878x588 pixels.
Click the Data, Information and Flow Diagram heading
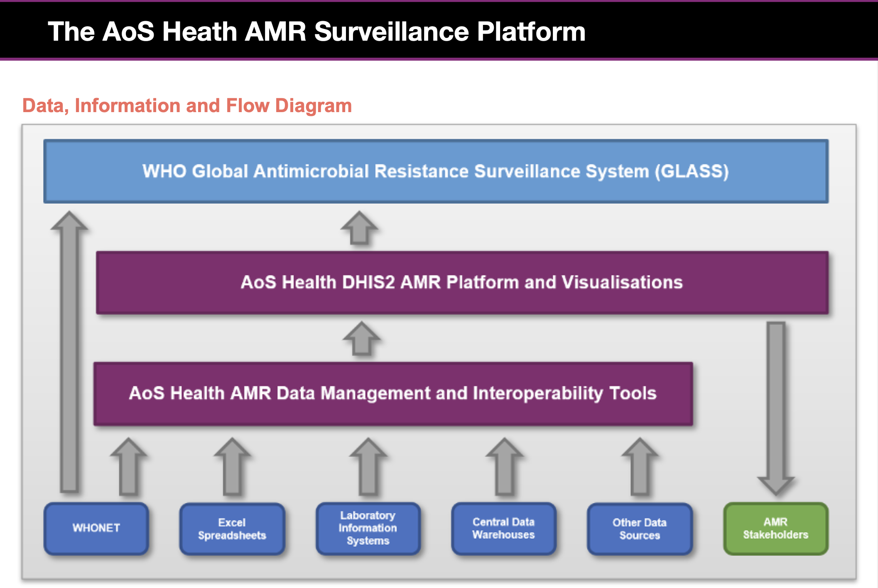(x=187, y=105)
